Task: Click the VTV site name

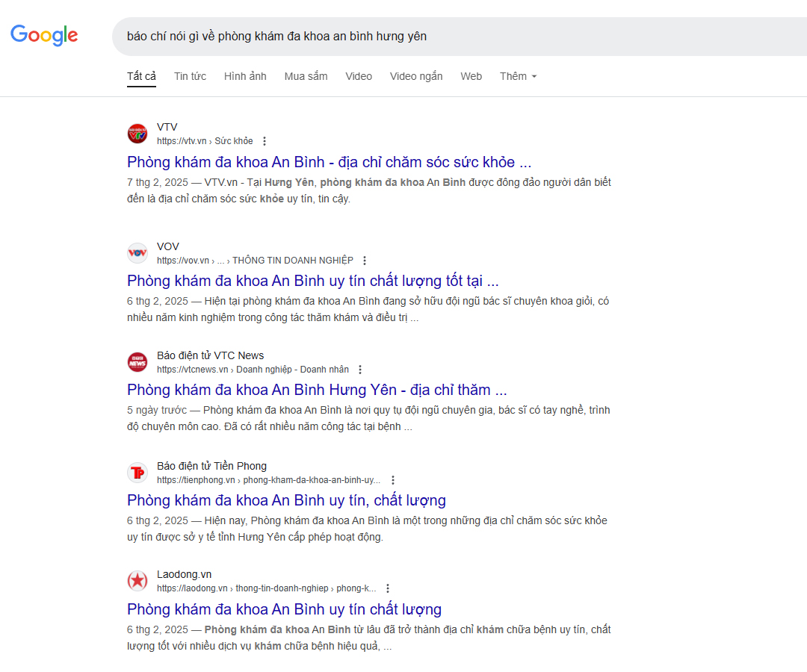Action: coord(167,127)
